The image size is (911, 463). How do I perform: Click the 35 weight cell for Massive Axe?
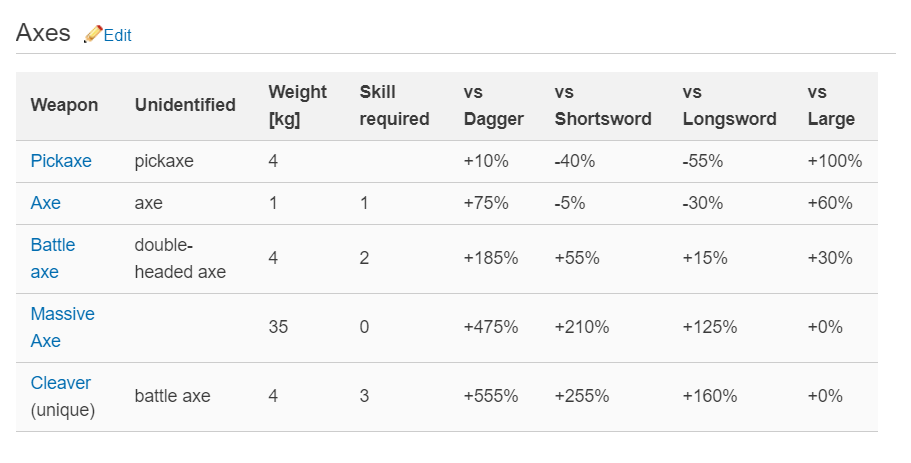[x=278, y=327]
